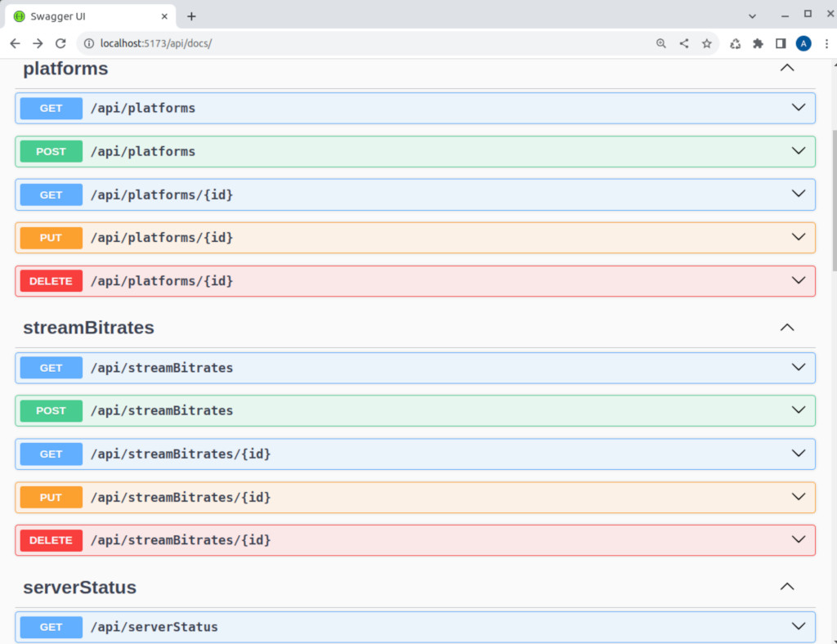
Task: Open a new browser tab
Action: (x=191, y=16)
